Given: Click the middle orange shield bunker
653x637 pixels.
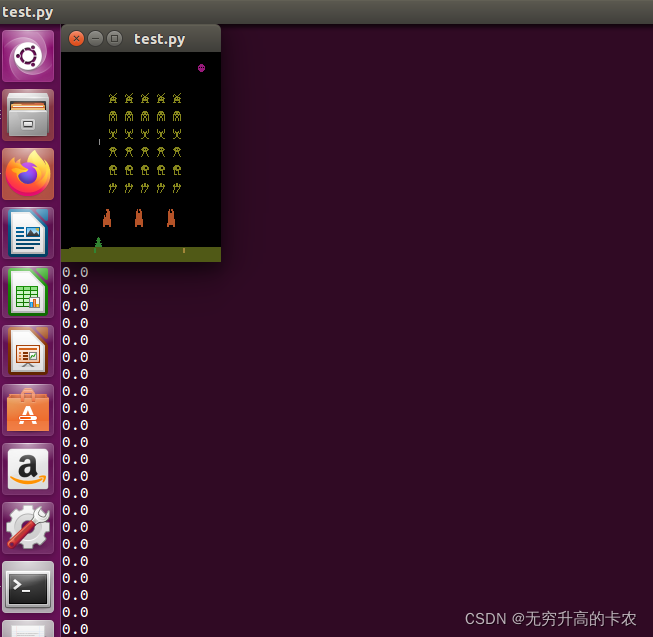Looking at the screenshot, I should click(x=139, y=218).
